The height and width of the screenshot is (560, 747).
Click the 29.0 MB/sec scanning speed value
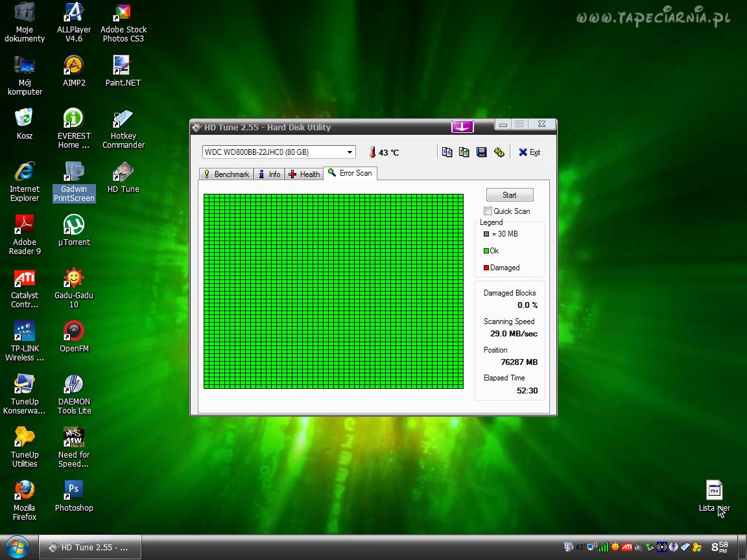click(514, 333)
